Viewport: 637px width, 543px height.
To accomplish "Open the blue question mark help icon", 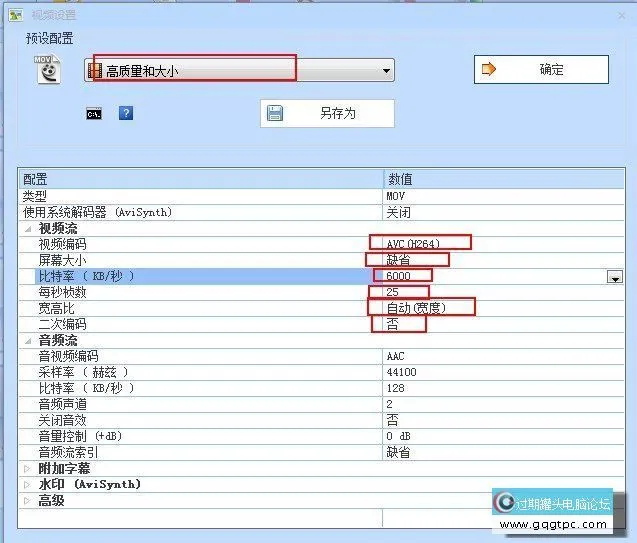I will click(x=126, y=113).
